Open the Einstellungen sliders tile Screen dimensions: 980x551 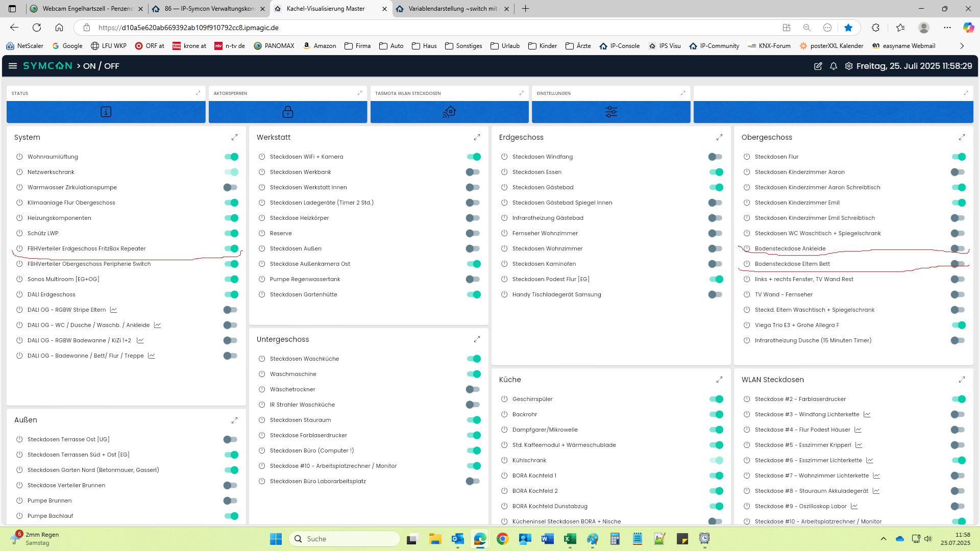[611, 112]
